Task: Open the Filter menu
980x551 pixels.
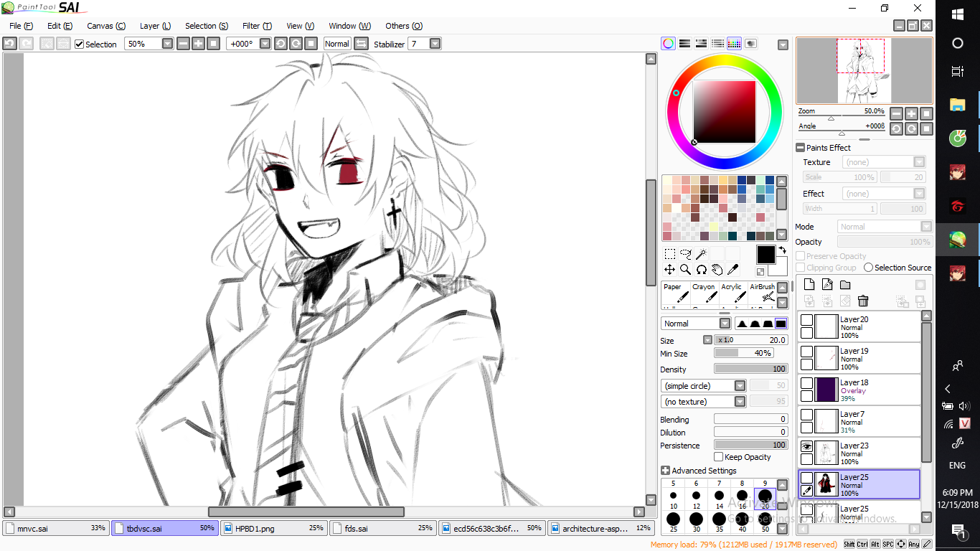Action: (x=257, y=26)
